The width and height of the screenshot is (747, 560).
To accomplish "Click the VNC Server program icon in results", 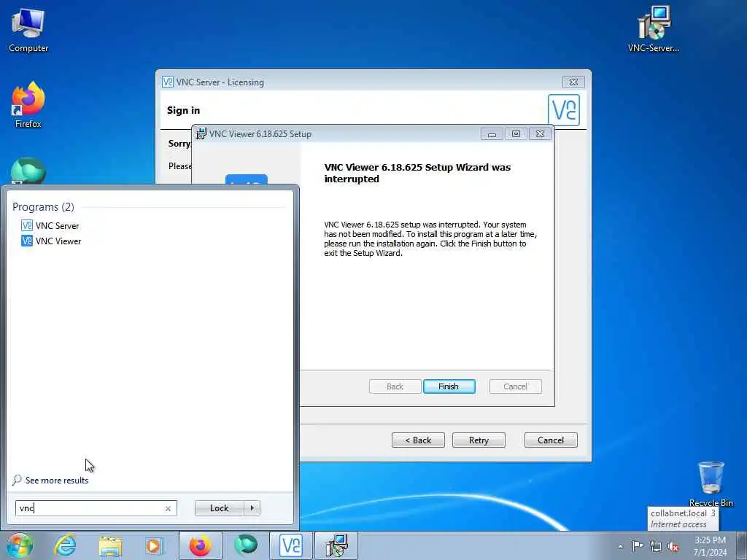I will (x=27, y=225).
